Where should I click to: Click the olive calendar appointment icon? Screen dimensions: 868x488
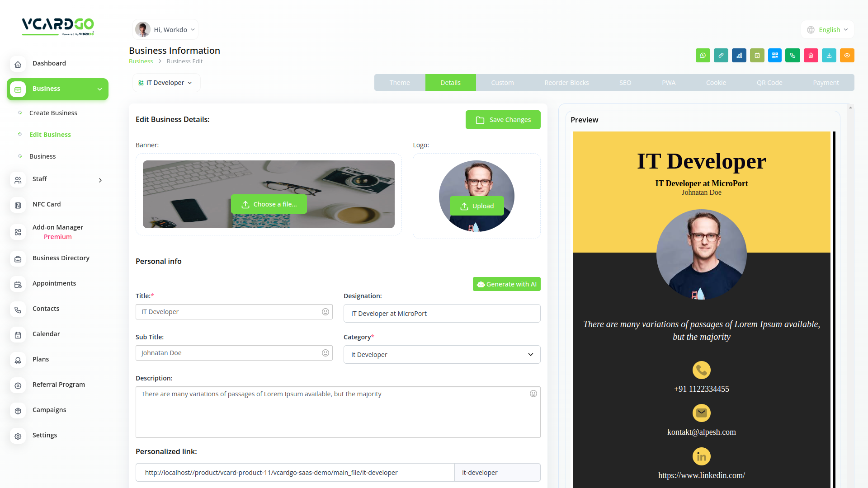(757, 56)
